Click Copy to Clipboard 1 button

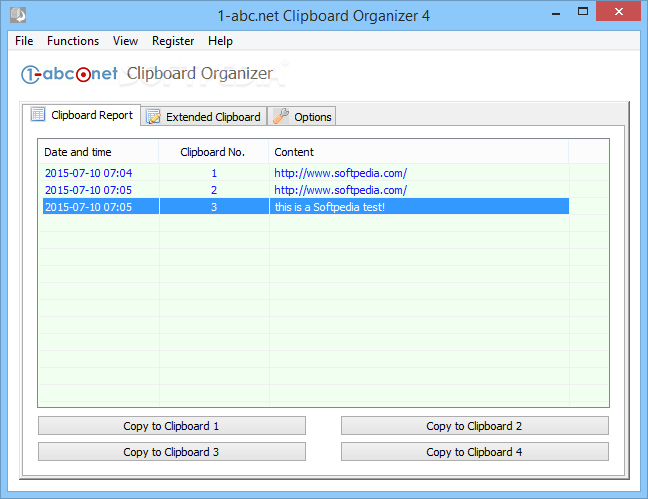click(x=172, y=426)
